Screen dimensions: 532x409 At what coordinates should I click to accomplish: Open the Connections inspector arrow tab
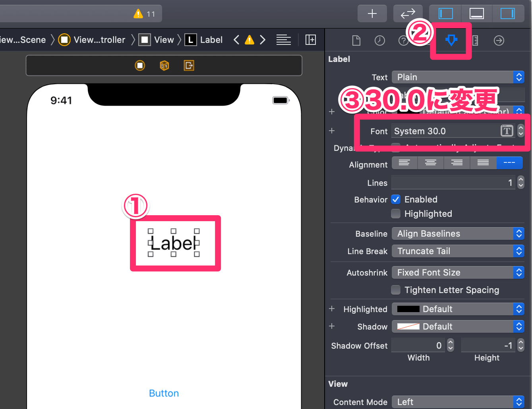[499, 41]
